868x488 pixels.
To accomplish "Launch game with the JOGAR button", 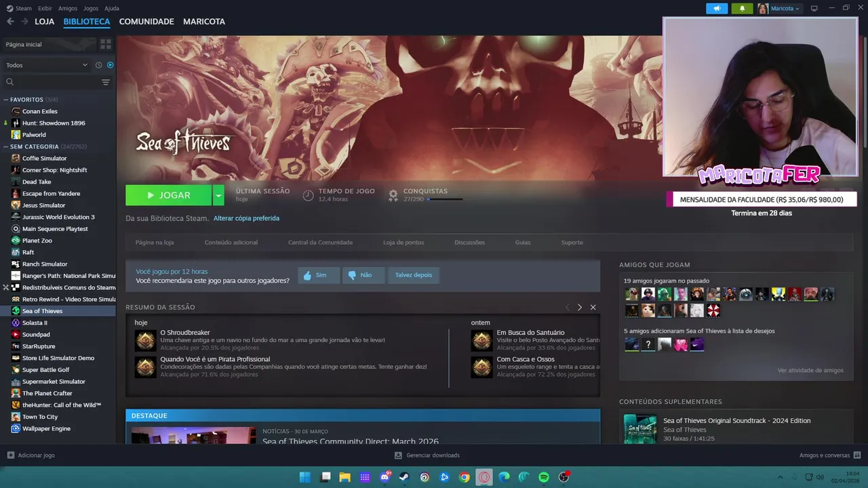I will (x=168, y=195).
